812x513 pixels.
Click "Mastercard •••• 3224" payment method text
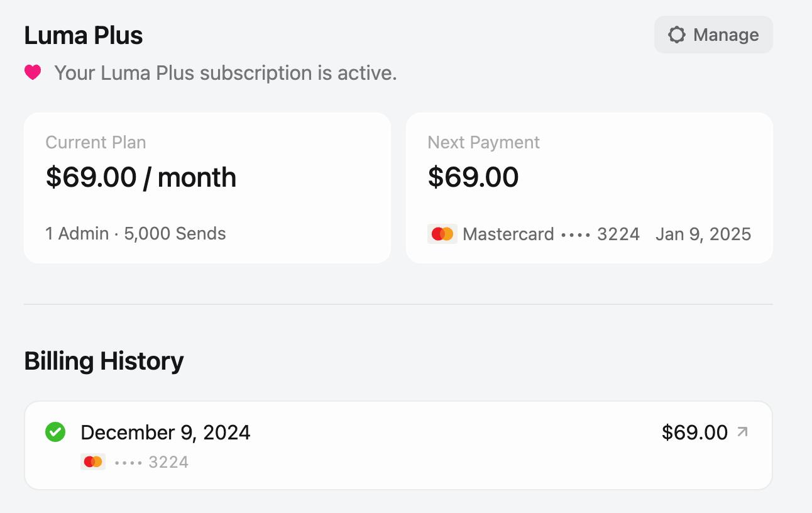pos(551,234)
